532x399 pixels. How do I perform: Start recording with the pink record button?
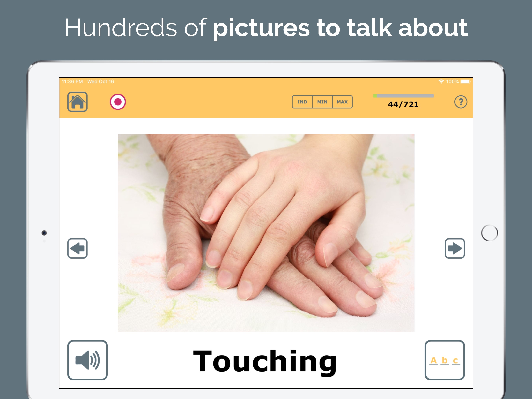tap(118, 102)
